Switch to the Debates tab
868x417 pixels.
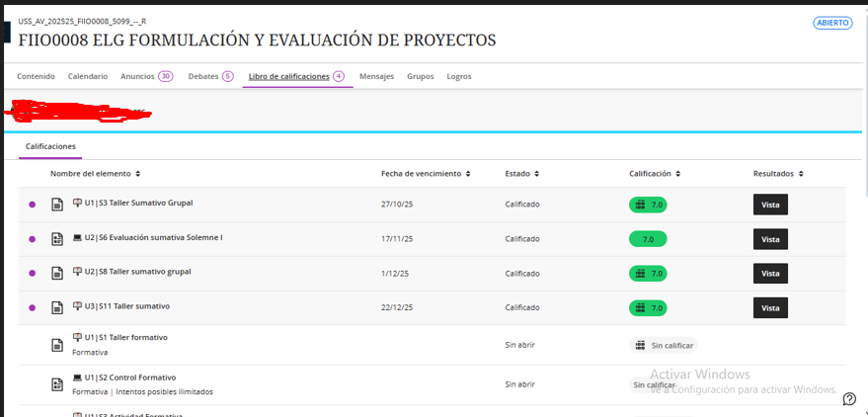210,76
